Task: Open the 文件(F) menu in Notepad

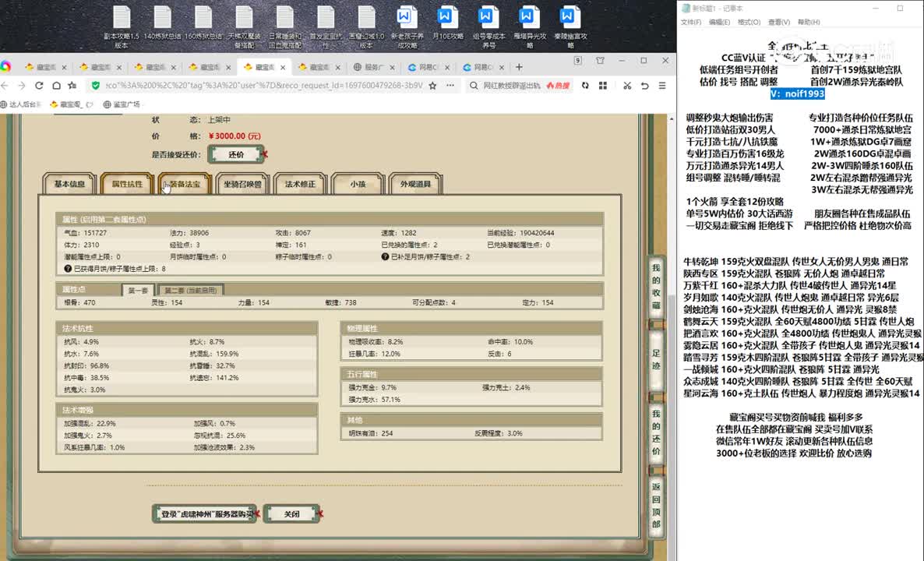Action: click(691, 22)
